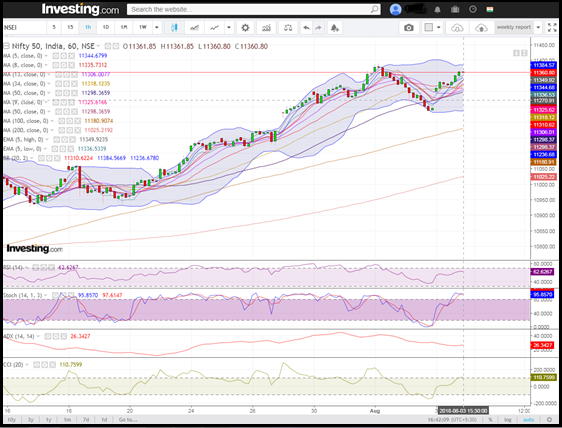Open the indicators line icon
562x428 pixels.
coord(214,28)
